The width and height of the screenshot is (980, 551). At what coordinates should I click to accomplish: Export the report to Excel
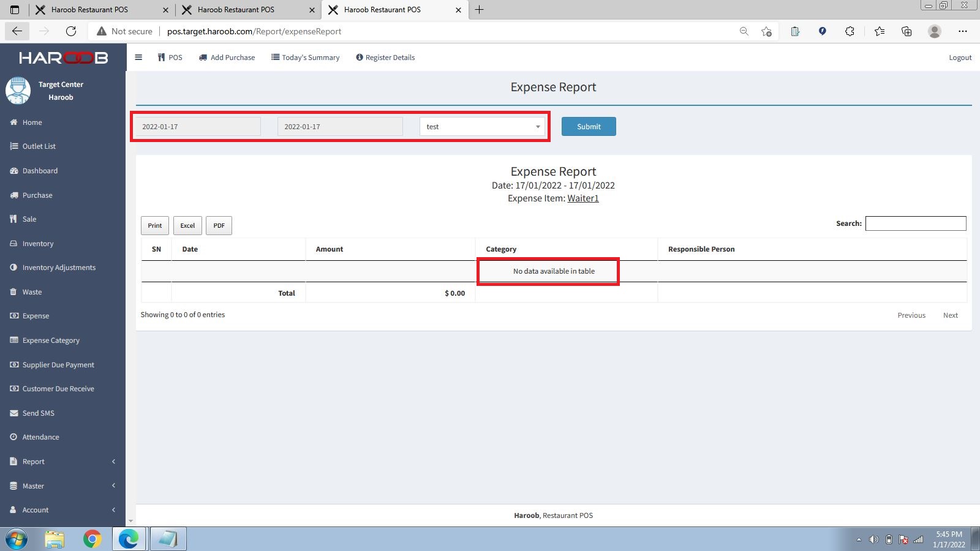tap(187, 226)
